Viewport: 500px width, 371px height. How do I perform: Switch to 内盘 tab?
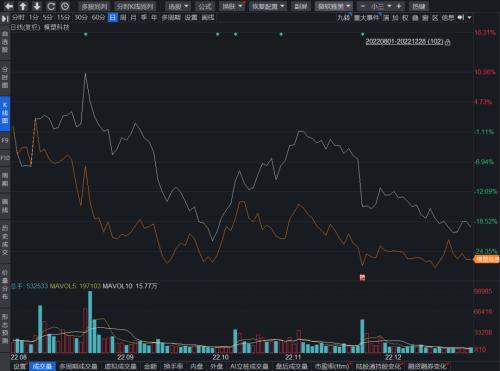click(x=197, y=366)
